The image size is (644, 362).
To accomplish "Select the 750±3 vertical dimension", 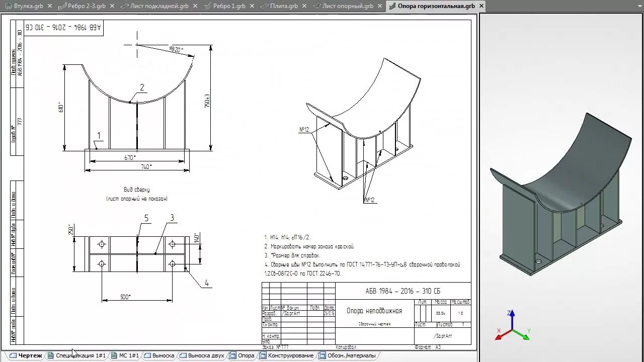I will click(x=207, y=101).
